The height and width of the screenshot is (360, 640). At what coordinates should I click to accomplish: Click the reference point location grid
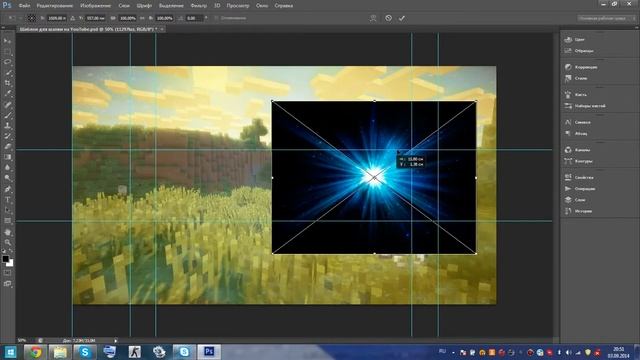tap(31, 18)
